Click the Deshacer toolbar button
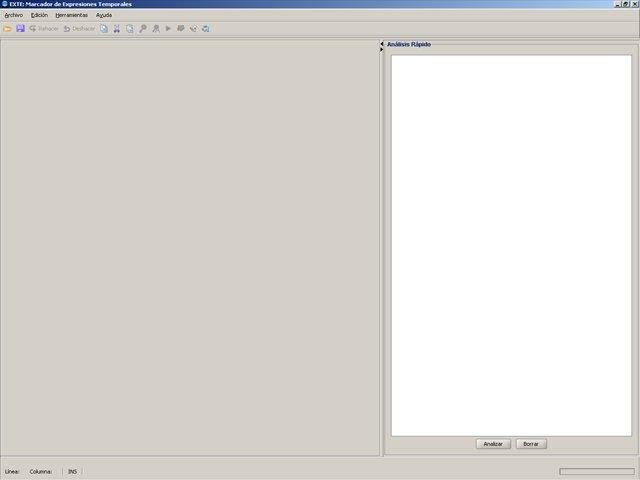Viewport: 640px width, 480px height. [x=80, y=29]
